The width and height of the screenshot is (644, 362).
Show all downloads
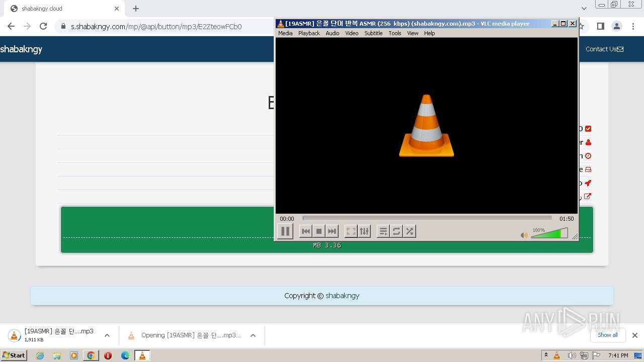click(608, 335)
